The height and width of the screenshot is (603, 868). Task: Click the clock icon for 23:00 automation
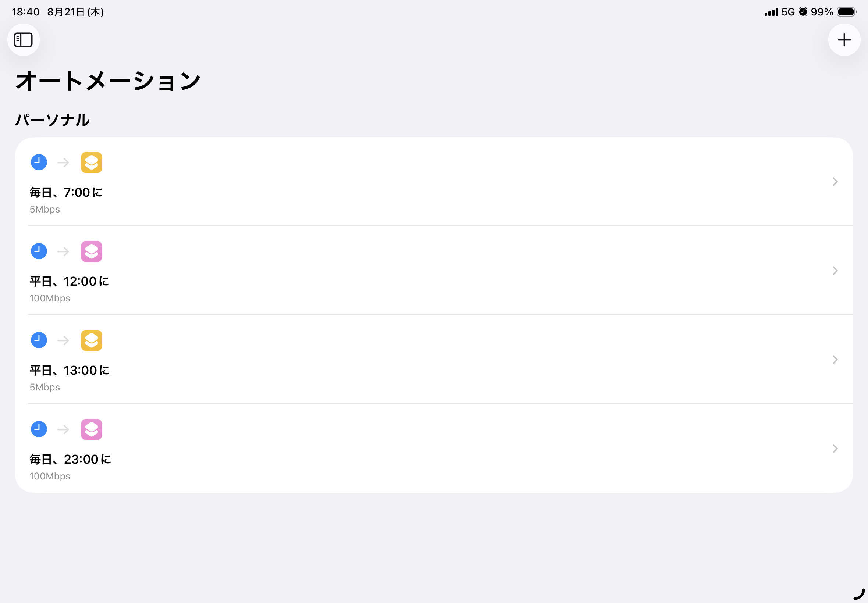coord(39,429)
